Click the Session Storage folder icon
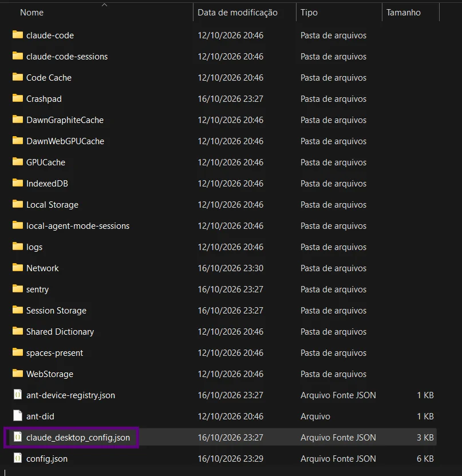Viewport: 462px width, 476px height. pos(18,310)
